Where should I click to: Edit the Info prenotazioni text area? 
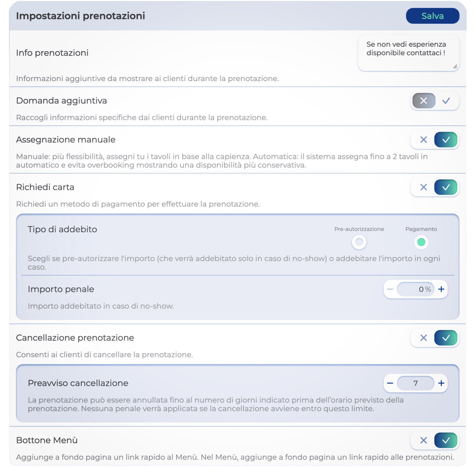(x=408, y=53)
